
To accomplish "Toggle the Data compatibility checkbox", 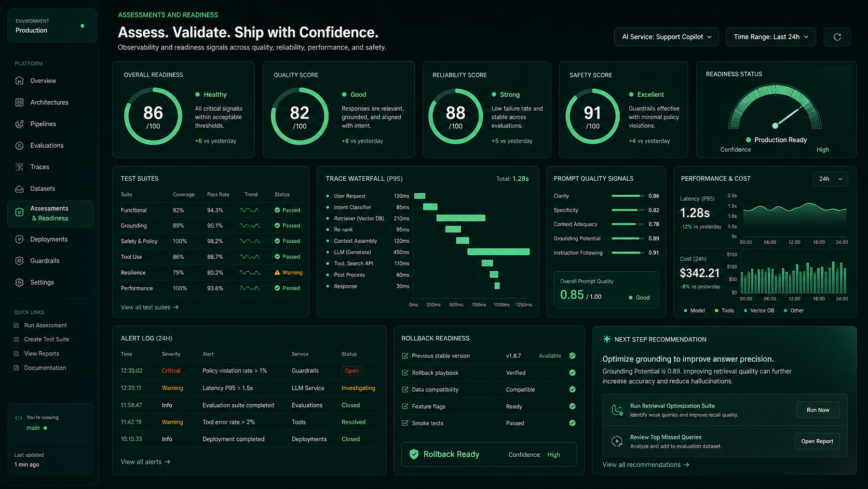I will pyautogui.click(x=405, y=390).
